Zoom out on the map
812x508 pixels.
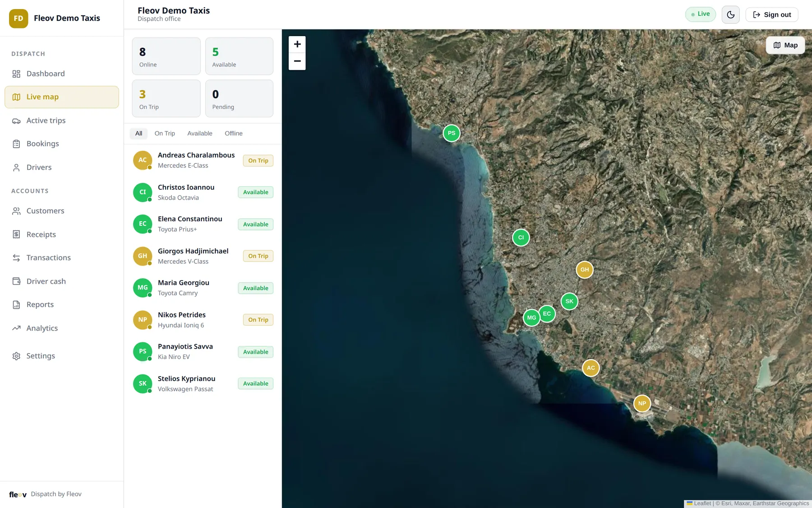(x=297, y=61)
